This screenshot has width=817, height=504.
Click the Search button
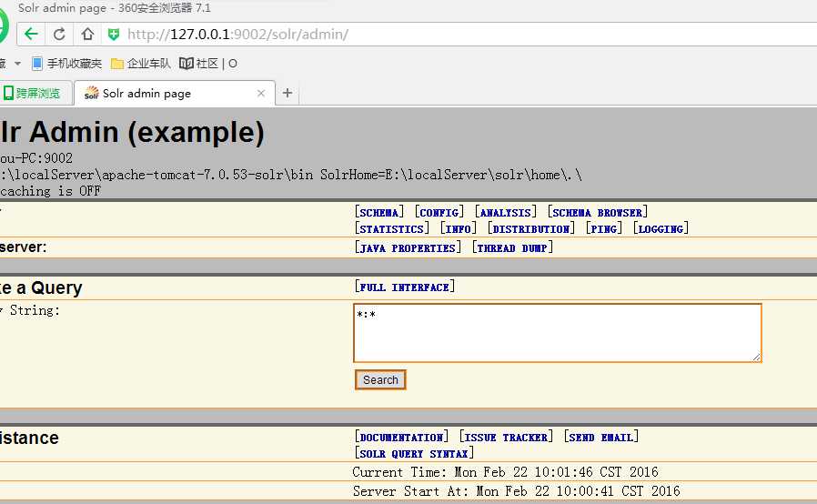coord(380,380)
